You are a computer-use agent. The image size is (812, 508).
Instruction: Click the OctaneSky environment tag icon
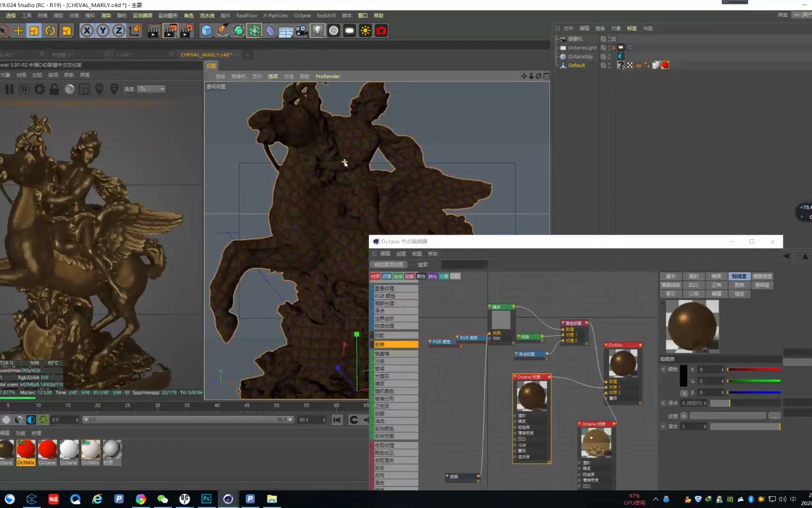click(621, 56)
